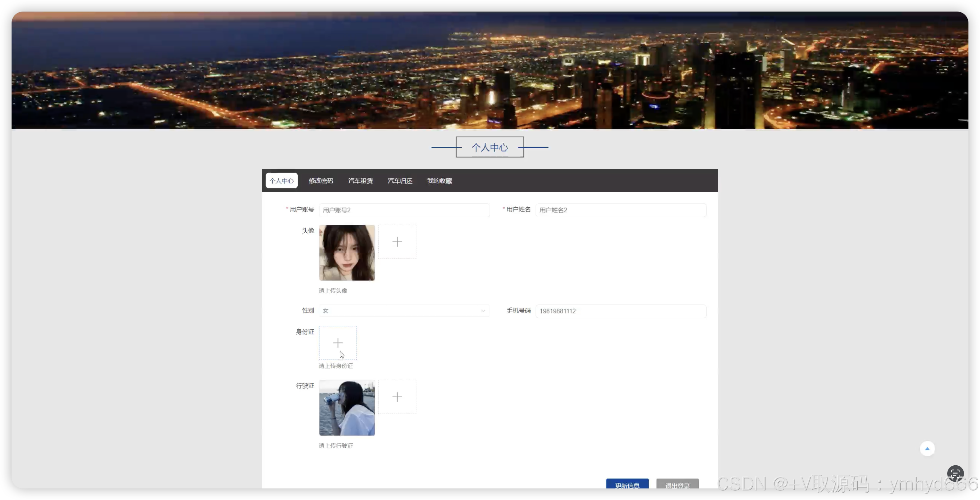Click the 退出登录 button
The image size is (980, 500).
click(677, 484)
